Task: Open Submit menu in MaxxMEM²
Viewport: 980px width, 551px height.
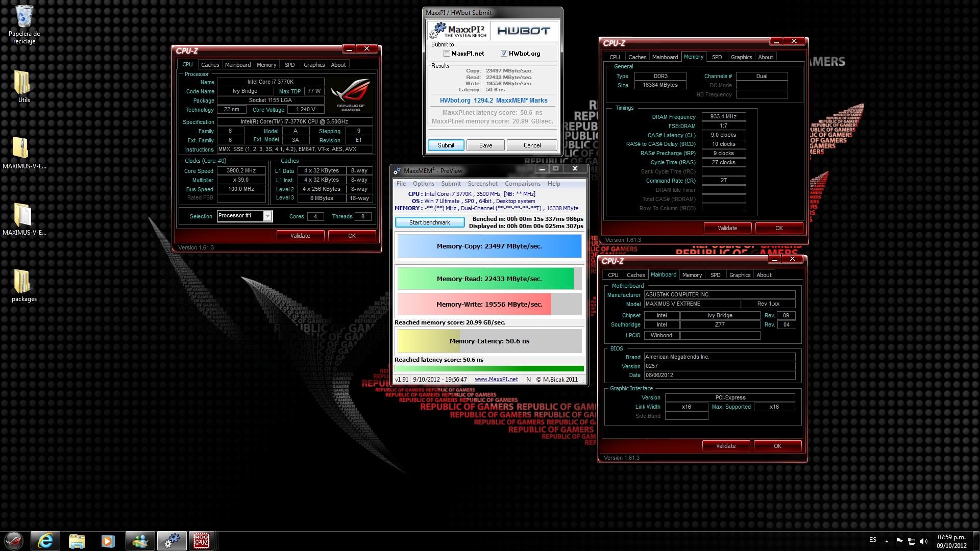Action: [451, 184]
